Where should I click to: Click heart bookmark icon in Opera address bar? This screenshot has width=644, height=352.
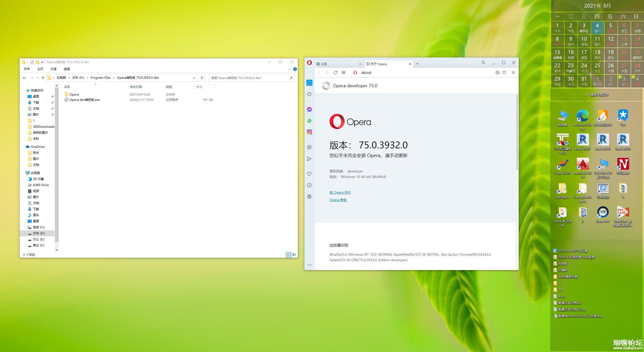click(x=504, y=73)
